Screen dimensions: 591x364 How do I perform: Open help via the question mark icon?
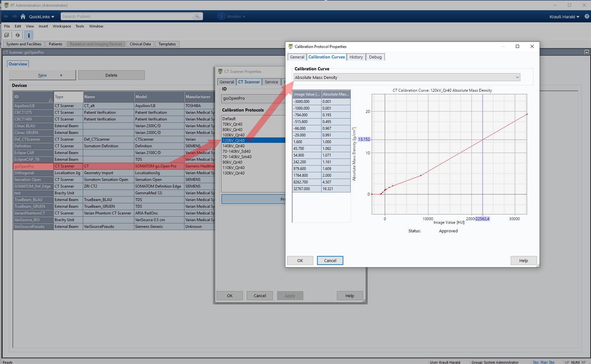(x=587, y=17)
